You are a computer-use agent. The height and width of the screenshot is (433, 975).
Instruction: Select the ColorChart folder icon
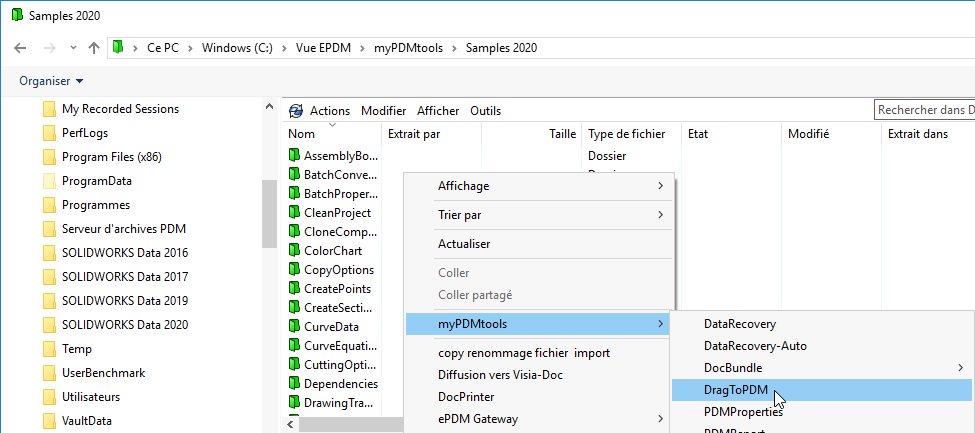point(294,251)
